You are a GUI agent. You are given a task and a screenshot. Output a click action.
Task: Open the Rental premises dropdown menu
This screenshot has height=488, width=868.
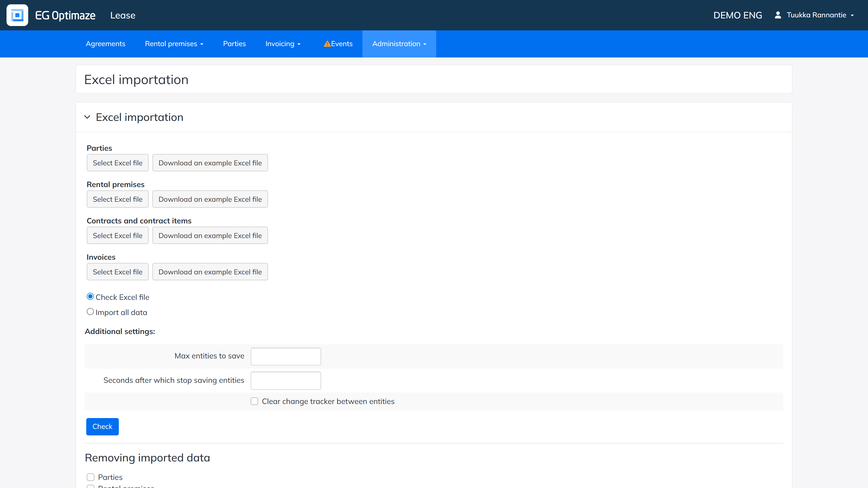(x=174, y=44)
